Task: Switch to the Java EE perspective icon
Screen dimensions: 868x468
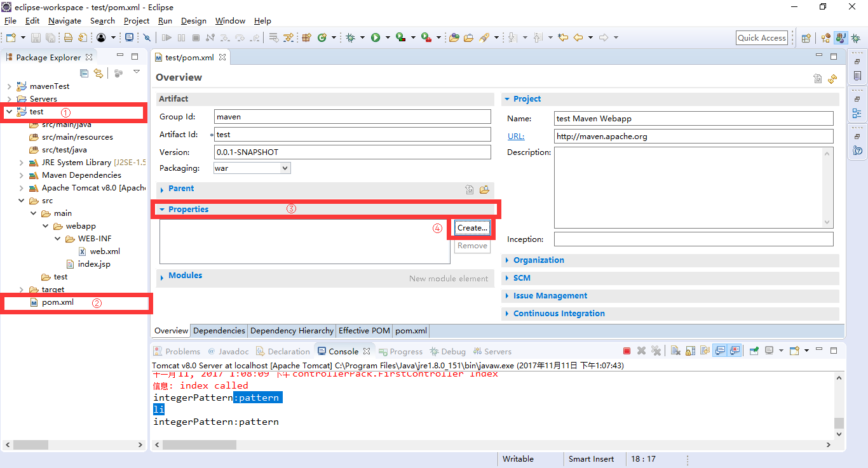Action: click(x=826, y=37)
